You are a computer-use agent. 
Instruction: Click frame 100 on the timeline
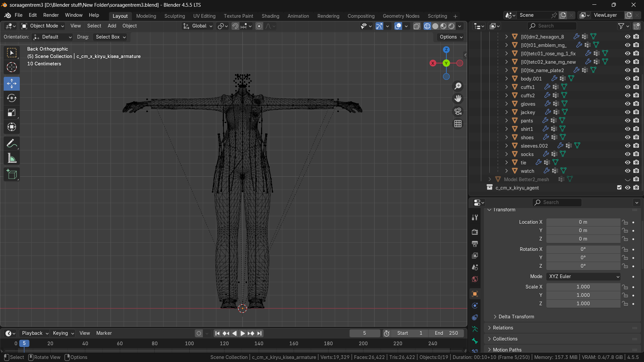tap(189, 344)
